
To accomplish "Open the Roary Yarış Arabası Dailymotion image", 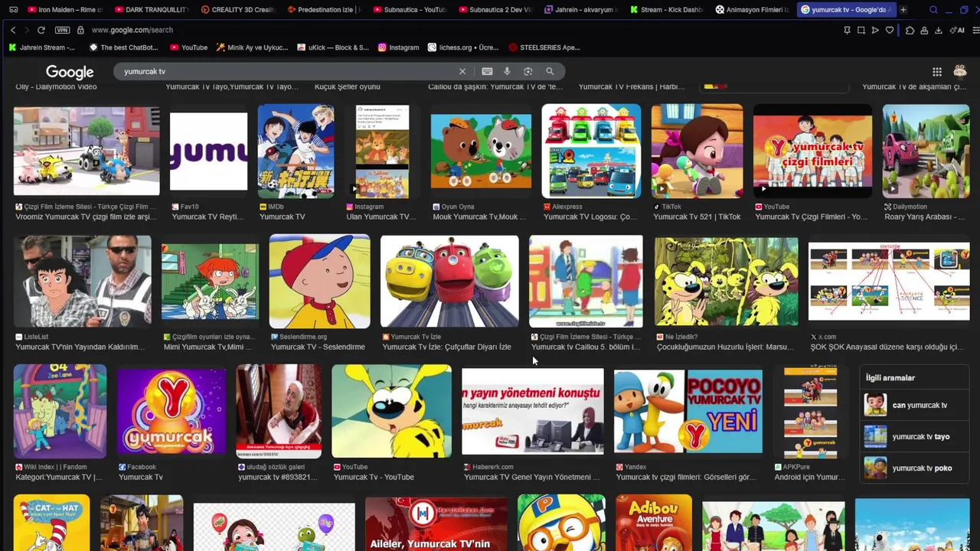I will (926, 151).
